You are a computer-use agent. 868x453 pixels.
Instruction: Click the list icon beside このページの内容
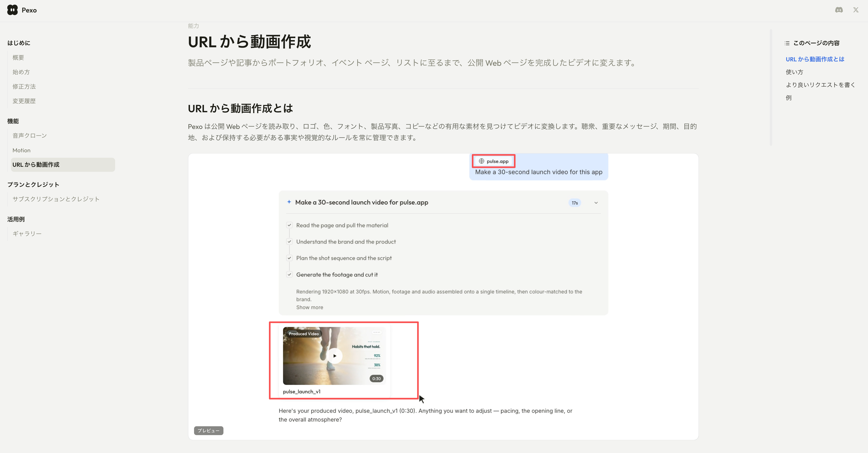click(x=787, y=43)
